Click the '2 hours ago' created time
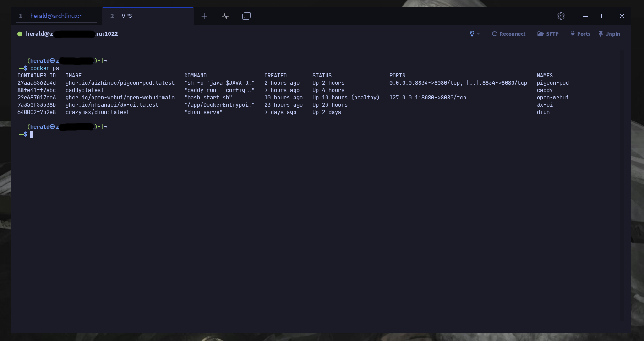Image resolution: width=644 pixels, height=341 pixels. 282,83
